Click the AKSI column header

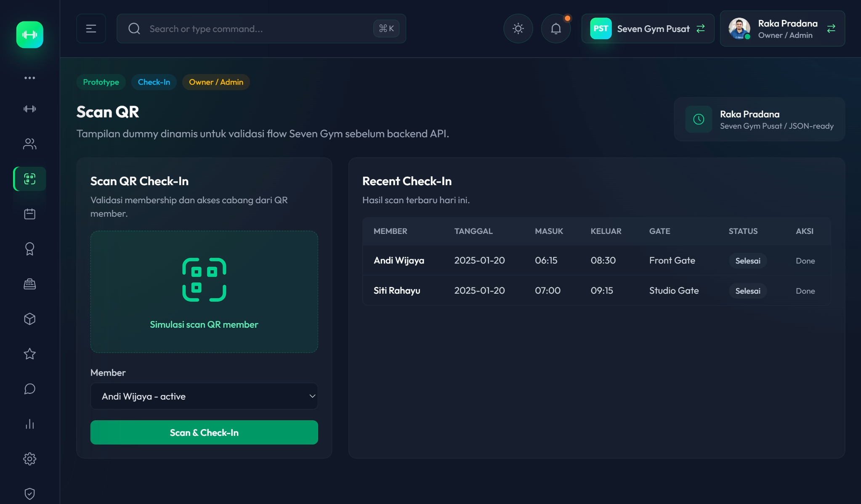pos(805,231)
